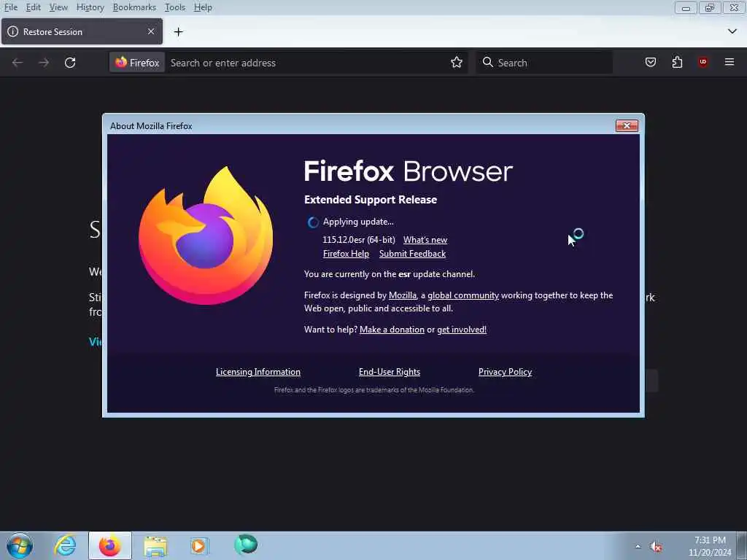Screen dimensions: 747x560
Task: Expand the list all tabs dropdown
Action: tap(732, 31)
